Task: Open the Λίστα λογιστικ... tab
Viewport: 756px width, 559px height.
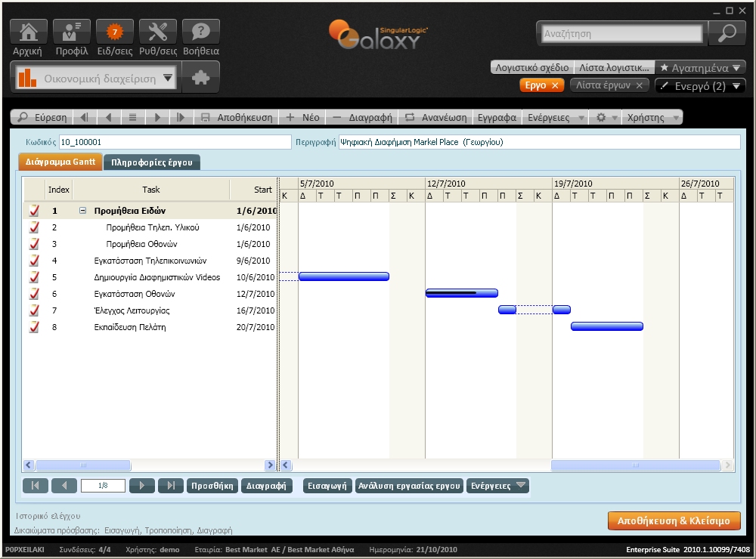Action: [614, 67]
